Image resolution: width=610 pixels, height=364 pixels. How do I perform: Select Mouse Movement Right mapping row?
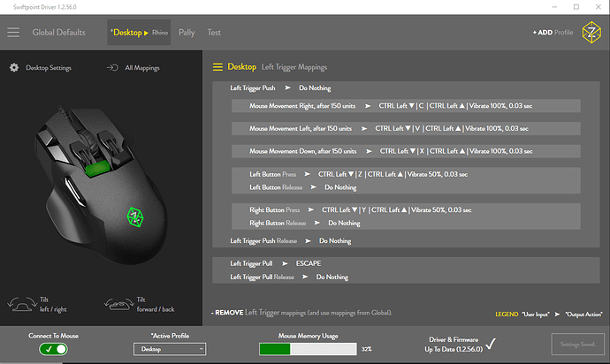tap(406, 106)
